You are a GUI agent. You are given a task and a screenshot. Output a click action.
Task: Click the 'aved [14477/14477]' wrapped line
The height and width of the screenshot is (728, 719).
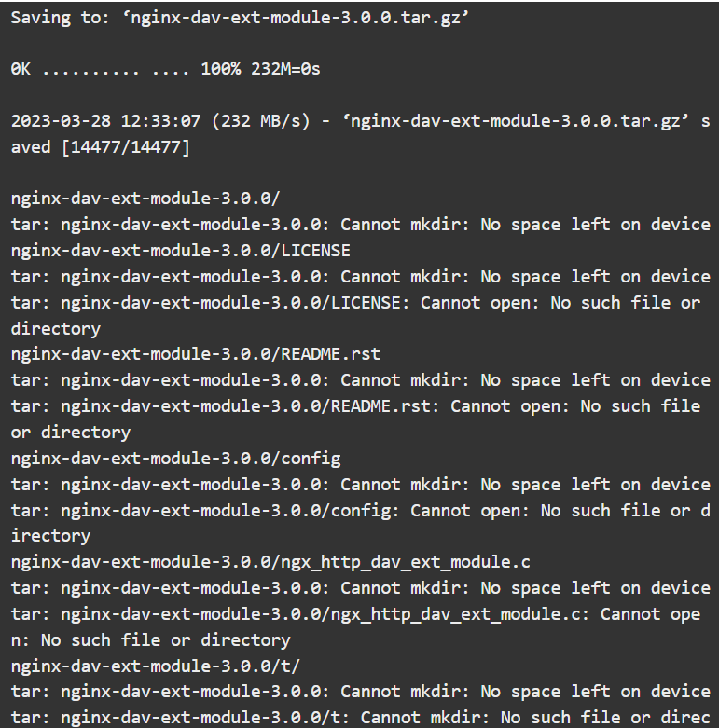coord(101,147)
